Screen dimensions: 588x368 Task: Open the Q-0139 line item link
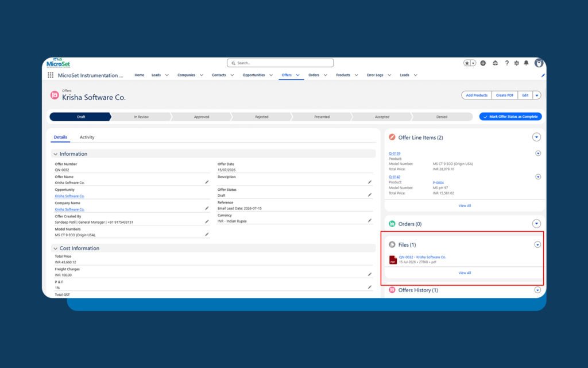tap(394, 153)
